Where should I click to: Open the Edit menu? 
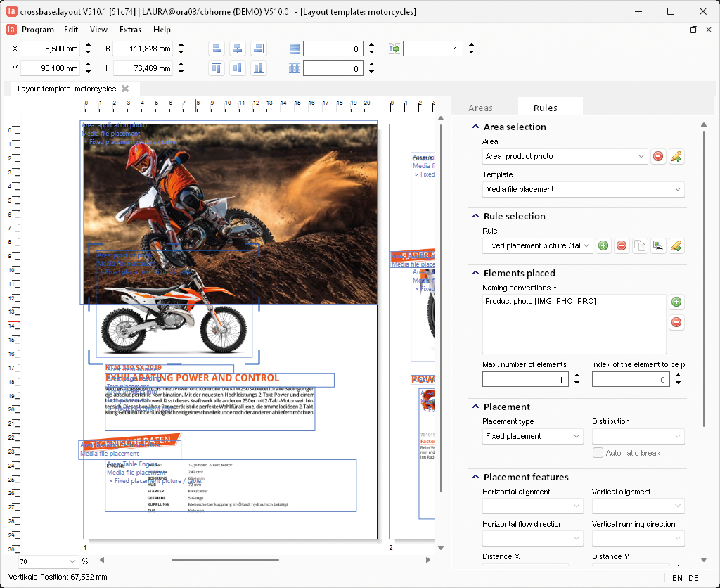(71, 30)
